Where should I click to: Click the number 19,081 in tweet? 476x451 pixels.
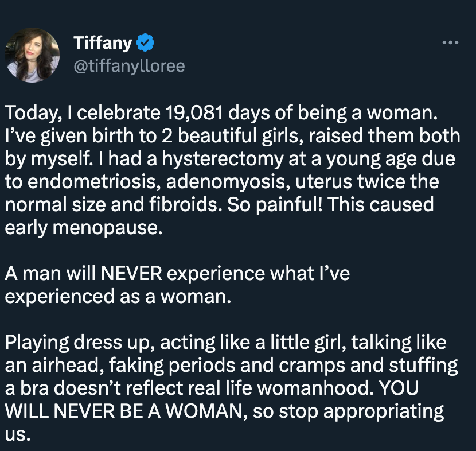pyautogui.click(x=194, y=112)
